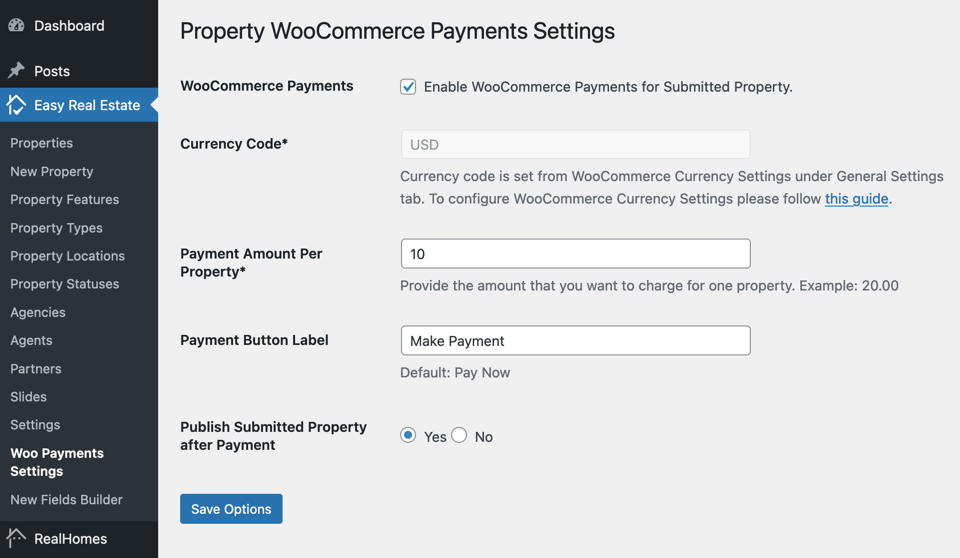This screenshot has height=558, width=960.
Task: Click the Dashboard gauge icon
Action: tap(17, 25)
